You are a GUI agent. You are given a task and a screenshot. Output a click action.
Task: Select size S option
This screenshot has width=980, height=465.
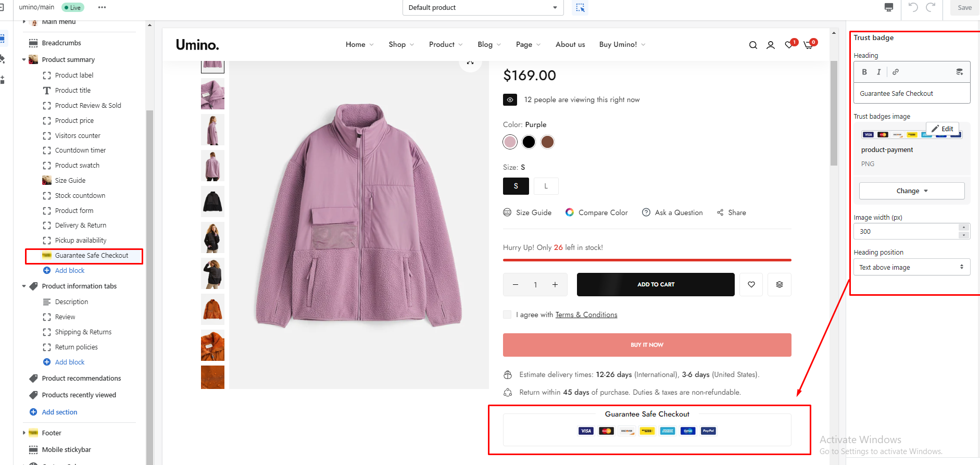click(516, 186)
